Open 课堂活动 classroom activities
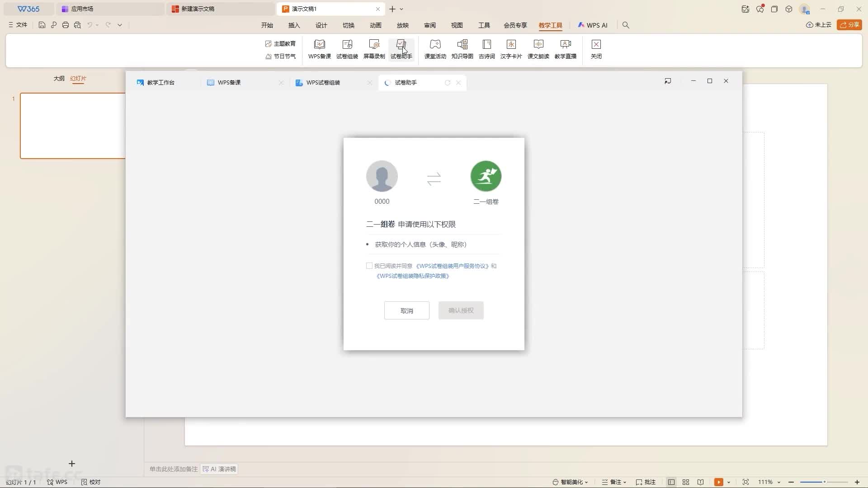 [x=435, y=49]
